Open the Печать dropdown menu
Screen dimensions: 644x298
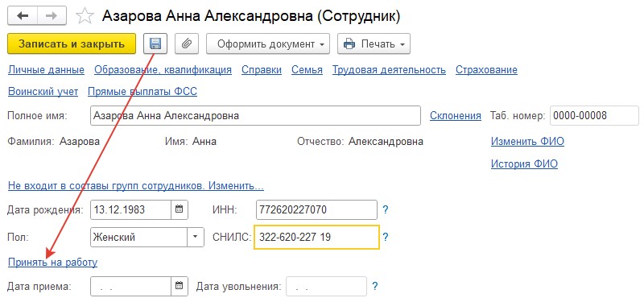374,43
